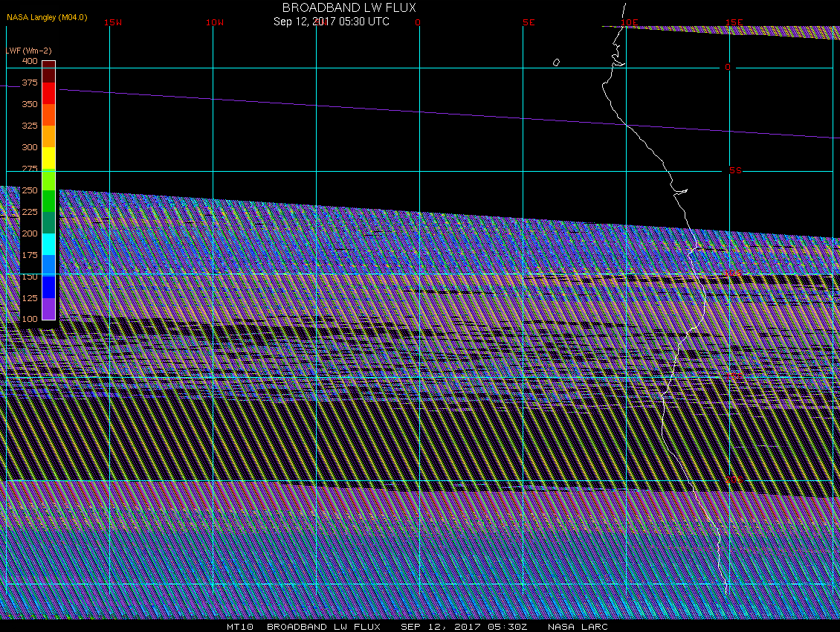Click the legend value "325"
This screenshot has height=632, width=840.
(30, 126)
